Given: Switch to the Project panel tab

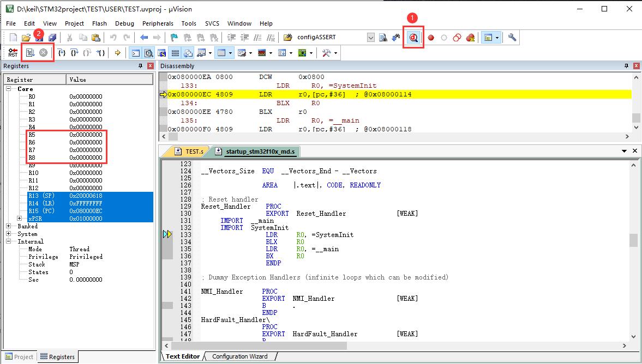Looking at the screenshot, I should [x=19, y=356].
